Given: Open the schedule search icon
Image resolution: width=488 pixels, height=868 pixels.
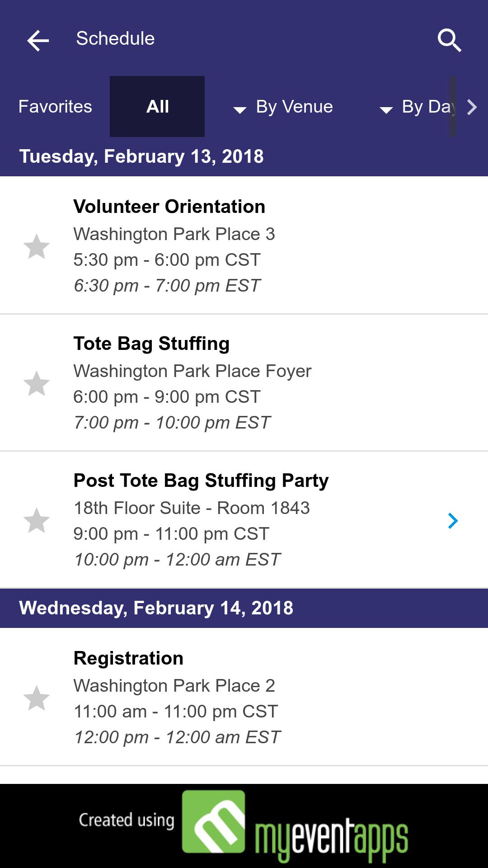Looking at the screenshot, I should pyautogui.click(x=449, y=41).
